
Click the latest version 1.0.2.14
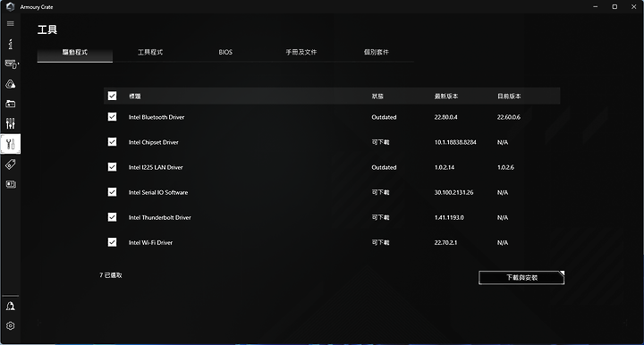(x=445, y=167)
